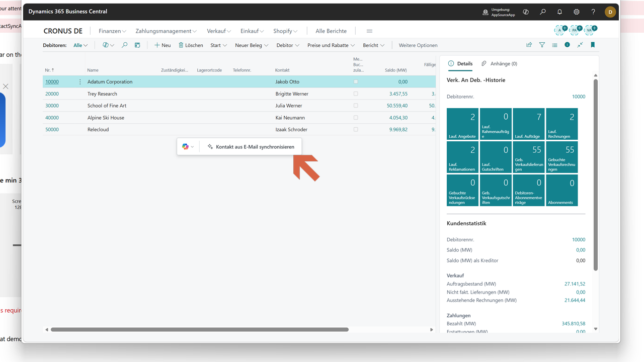The width and height of the screenshot is (644, 362).
Task: Click the Bezahlt (MW) value 345.810,58
Action: [x=574, y=323]
